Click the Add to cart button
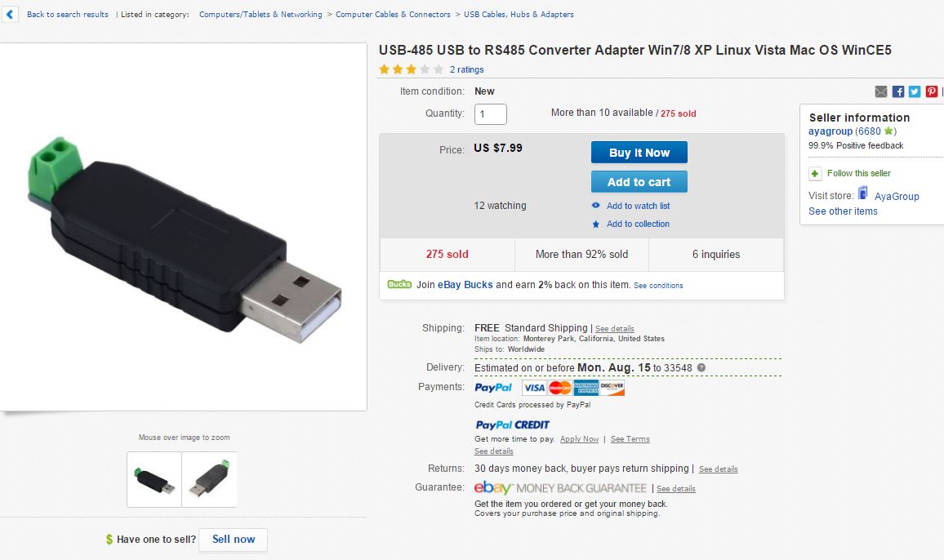Viewport: 944px width, 560px height. pyautogui.click(x=639, y=182)
